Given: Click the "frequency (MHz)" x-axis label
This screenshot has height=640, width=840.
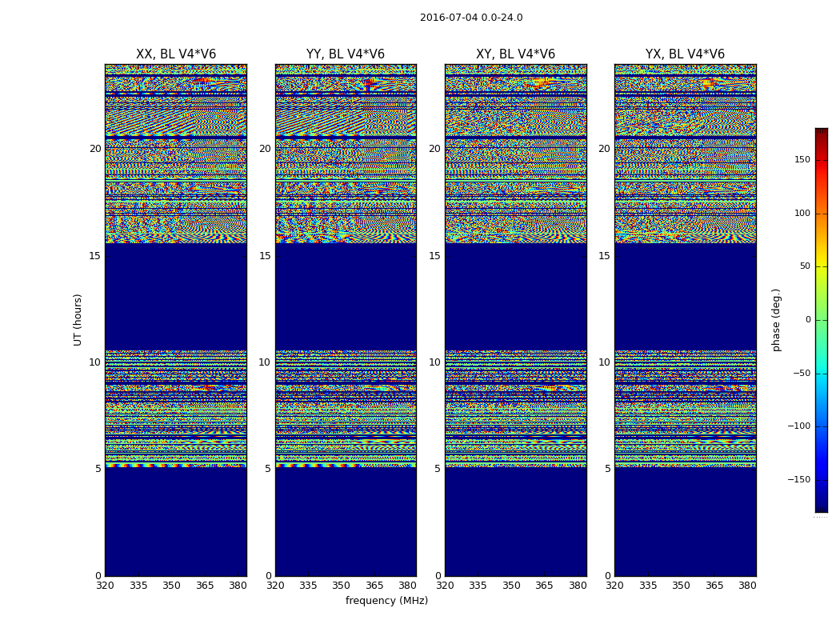Looking at the screenshot, I should 386,601.
